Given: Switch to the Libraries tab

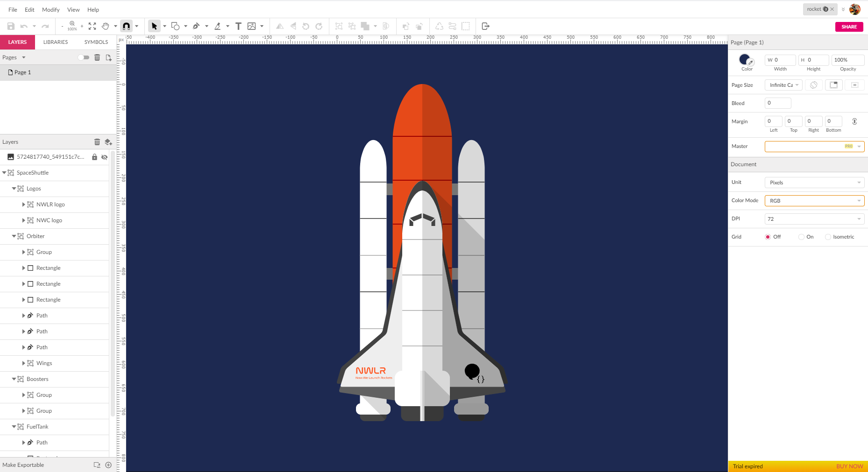Looking at the screenshot, I should coord(55,42).
